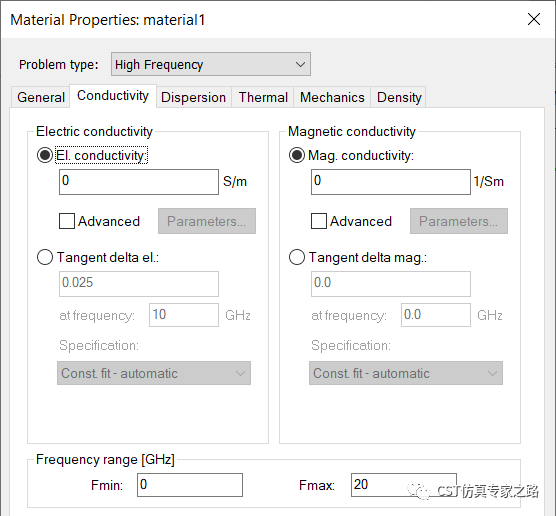Open the Problem type dropdown
Viewport: 556px width, 516px height.
pyautogui.click(x=211, y=64)
